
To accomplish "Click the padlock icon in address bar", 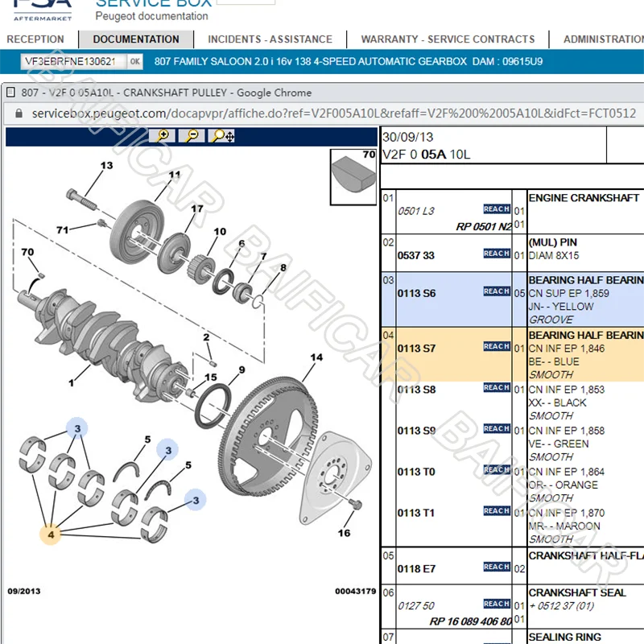I will click(x=19, y=114).
